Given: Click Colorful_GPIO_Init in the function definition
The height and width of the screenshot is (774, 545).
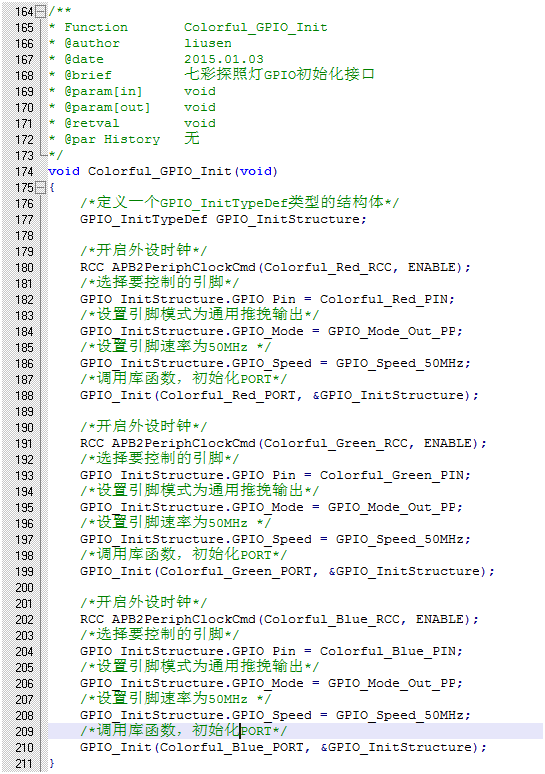Looking at the screenshot, I should click(x=159, y=171).
